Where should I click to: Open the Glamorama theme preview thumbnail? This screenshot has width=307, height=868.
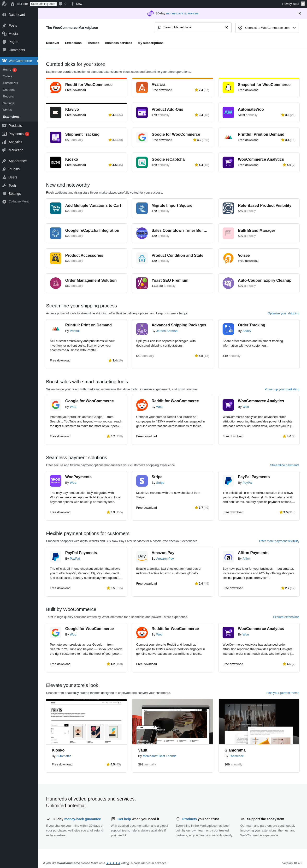[259, 721]
